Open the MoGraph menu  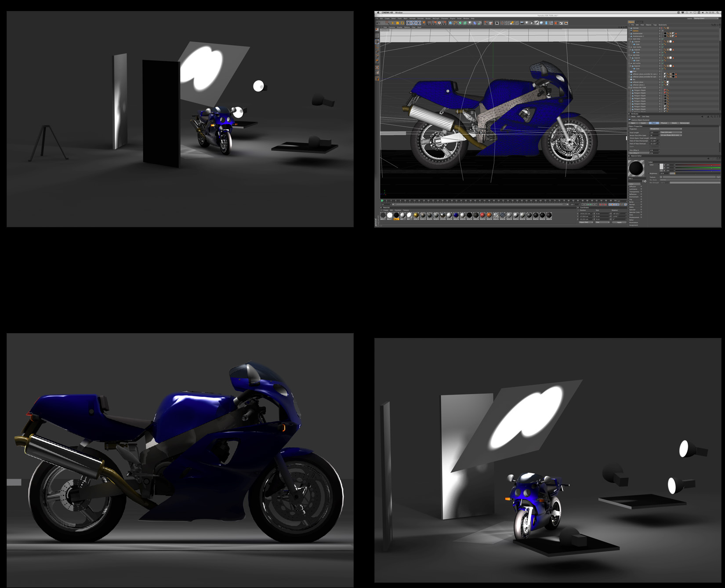tap(436, 18)
